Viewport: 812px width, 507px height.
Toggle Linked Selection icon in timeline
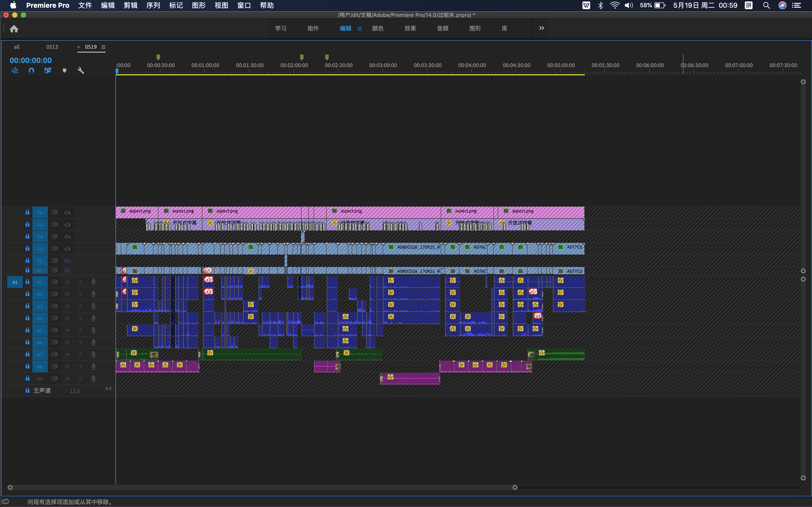(48, 70)
